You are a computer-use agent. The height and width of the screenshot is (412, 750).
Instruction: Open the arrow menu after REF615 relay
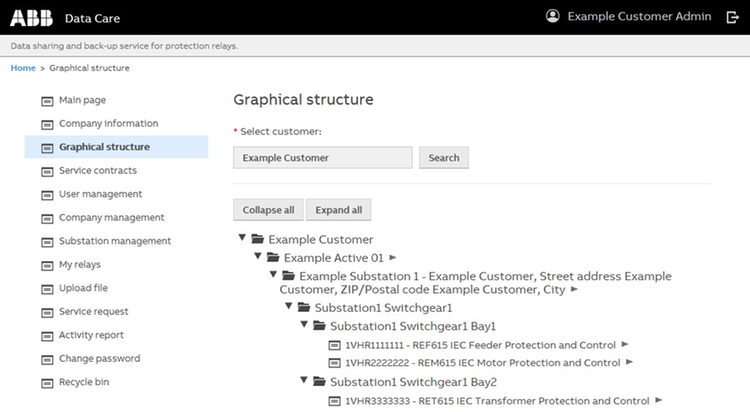[625, 344]
